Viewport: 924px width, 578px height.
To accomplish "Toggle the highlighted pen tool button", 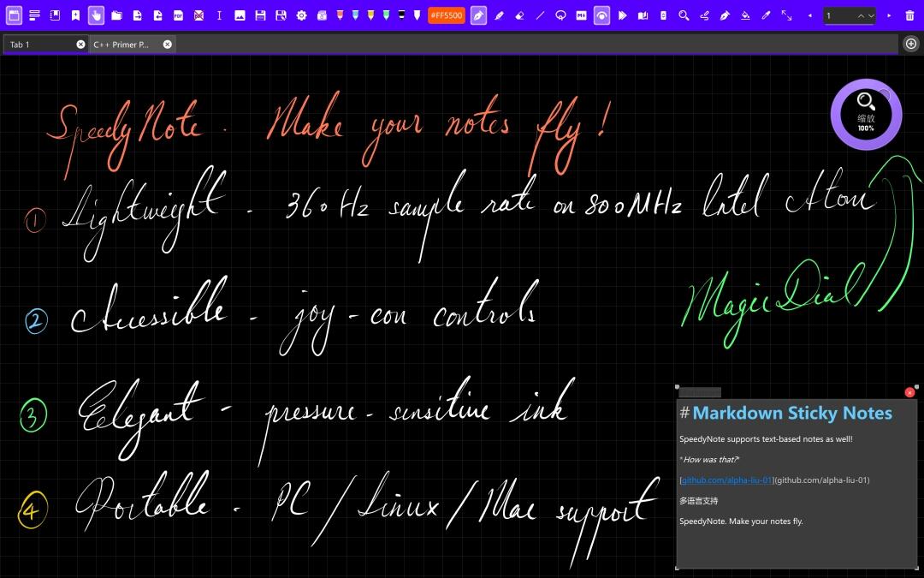I will (478, 15).
